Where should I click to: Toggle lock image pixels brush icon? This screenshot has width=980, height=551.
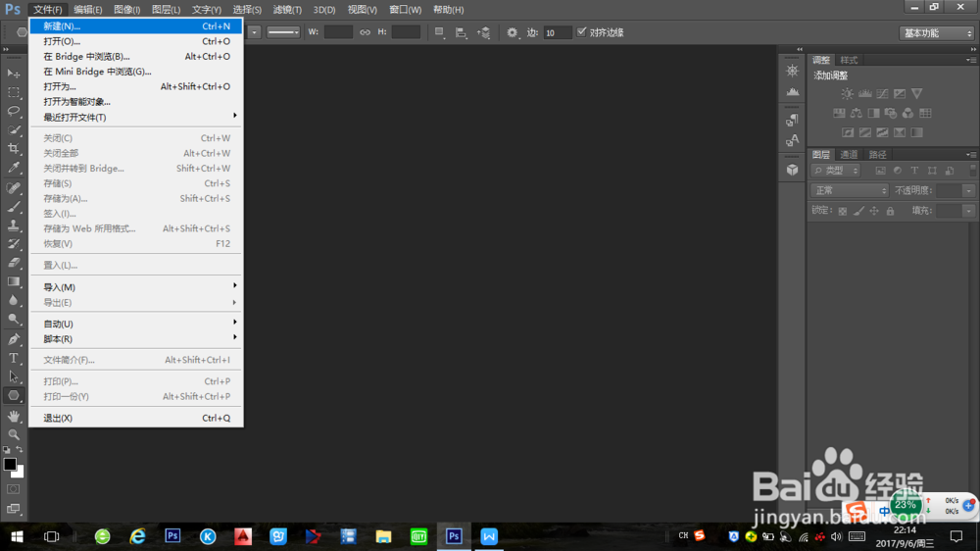tap(858, 212)
